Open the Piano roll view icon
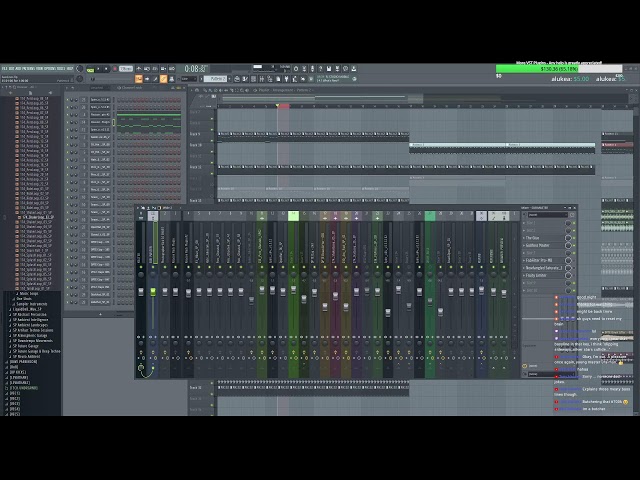This screenshot has width=640, height=480. tap(244, 79)
